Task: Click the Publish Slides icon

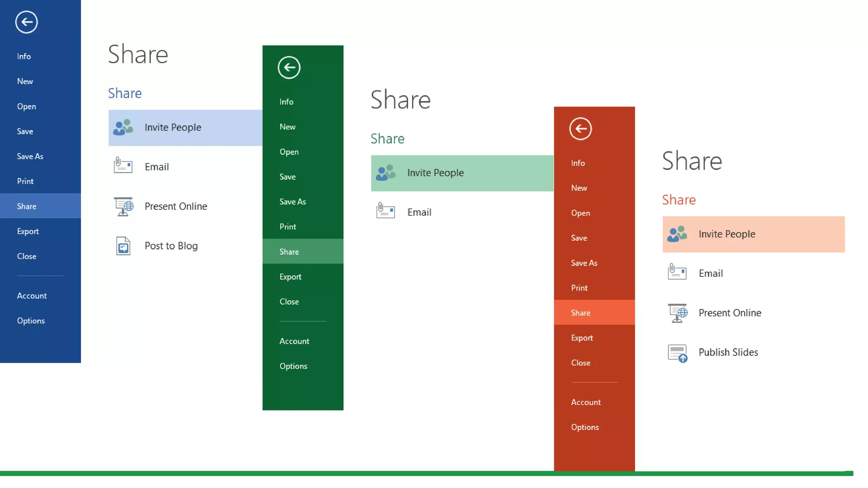Action: 677,353
